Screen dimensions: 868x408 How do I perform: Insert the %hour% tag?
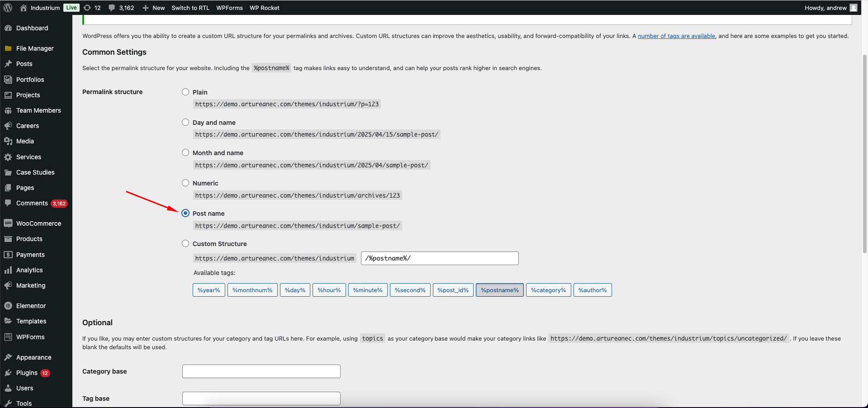[329, 290]
